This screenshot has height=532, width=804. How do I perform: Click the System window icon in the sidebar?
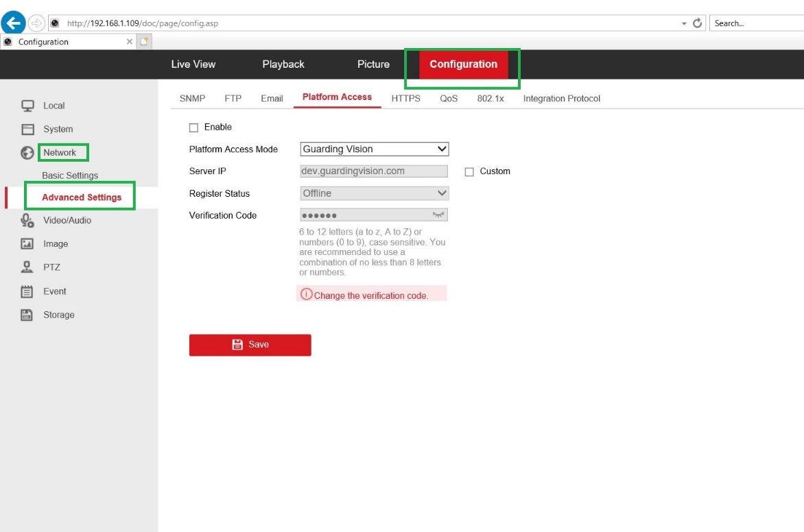(x=27, y=129)
